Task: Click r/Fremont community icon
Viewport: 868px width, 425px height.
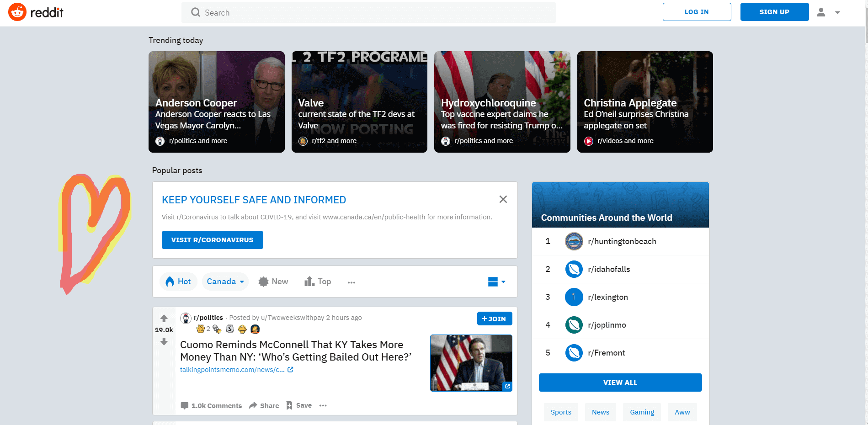Action: point(574,353)
